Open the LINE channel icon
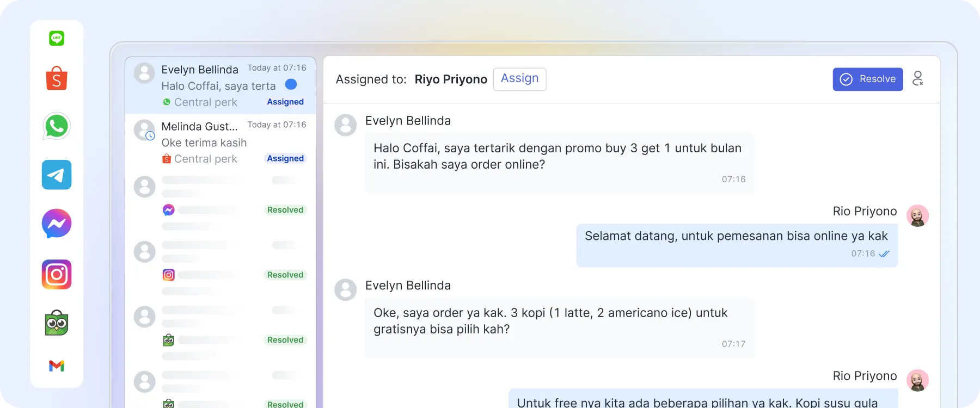 [x=57, y=38]
